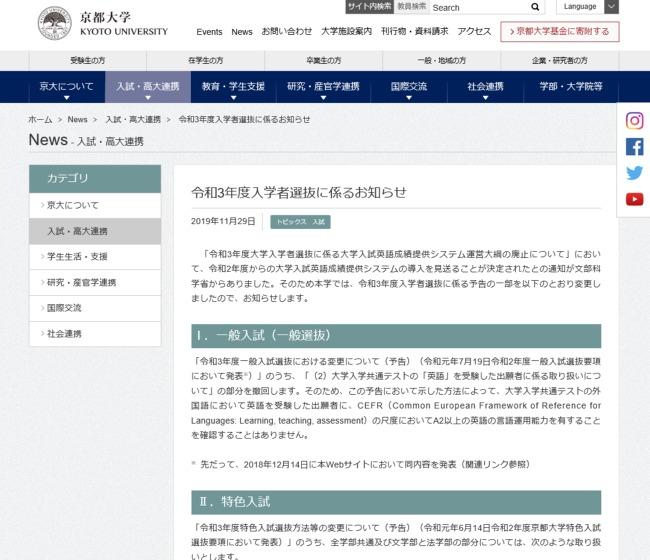Viewport: 650px width, 560px height.
Task: Go to 入試・高大連携 in the breadcrumb
Action: click(133, 120)
